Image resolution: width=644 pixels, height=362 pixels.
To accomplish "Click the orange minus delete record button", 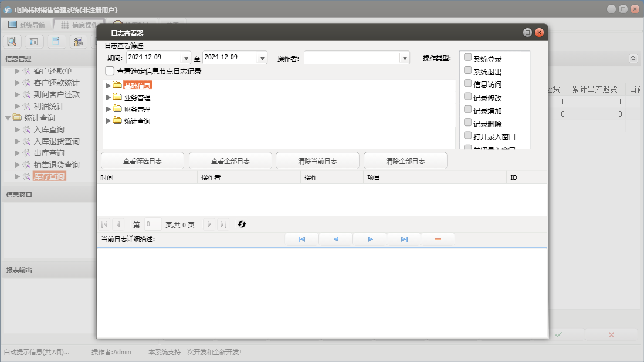I will pos(438,239).
